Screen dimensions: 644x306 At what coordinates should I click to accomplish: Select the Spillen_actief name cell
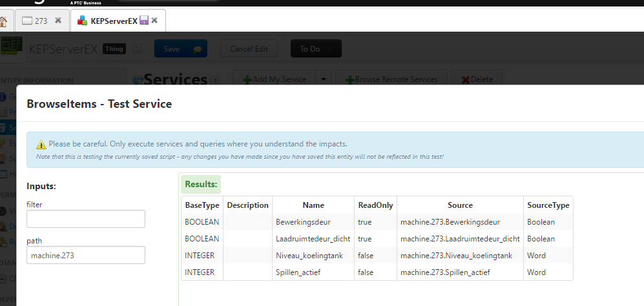pos(313,272)
